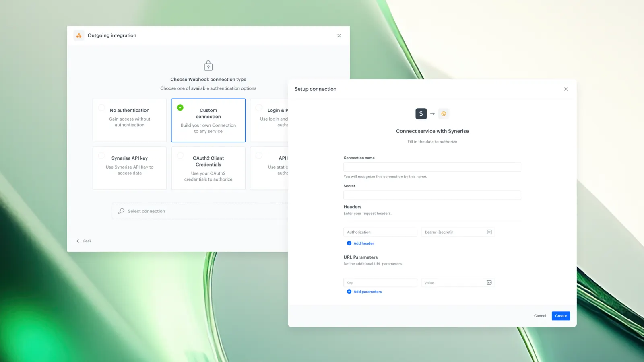
Task: Open the Select connection dropdown
Action: (200, 211)
